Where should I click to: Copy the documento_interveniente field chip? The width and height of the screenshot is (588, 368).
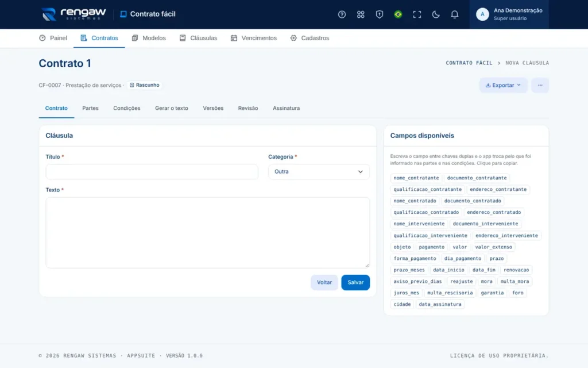pyautogui.click(x=485, y=224)
